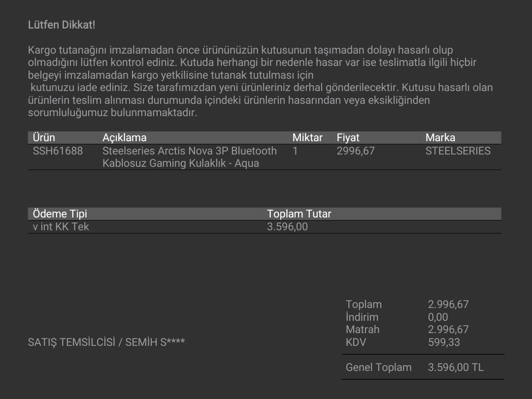Select the Marka column header
This screenshot has width=532, height=399.
pos(440,137)
